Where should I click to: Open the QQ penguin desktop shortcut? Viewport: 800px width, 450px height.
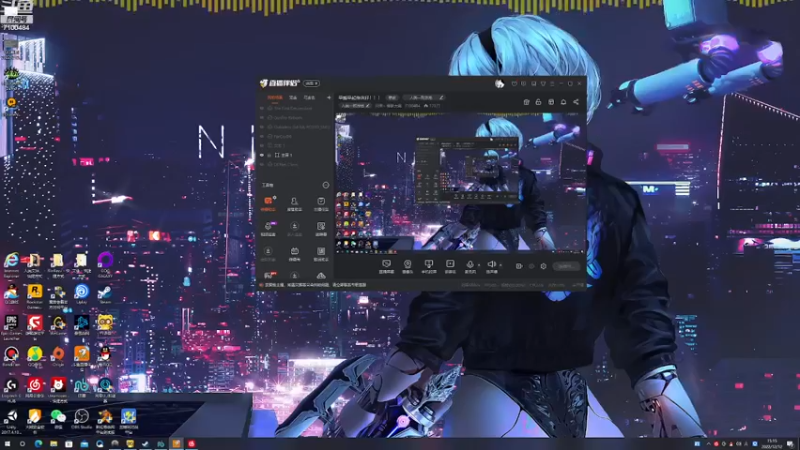105,357
